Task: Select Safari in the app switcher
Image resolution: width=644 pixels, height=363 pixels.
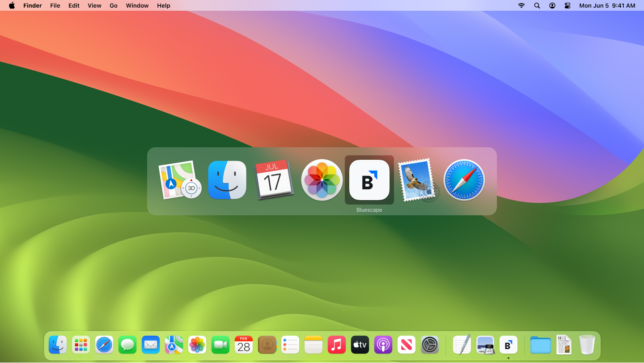Action: point(464,180)
